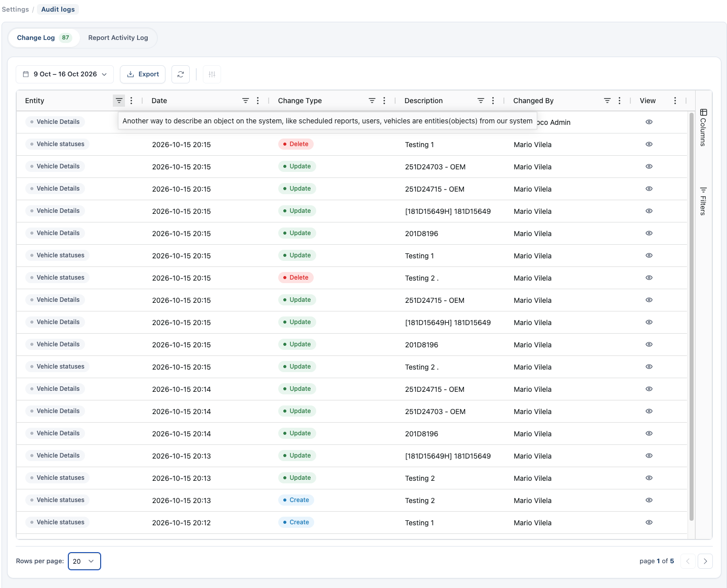Viewport: 727px width, 588px height.
Task: Open the Description column filter icon
Action: point(481,101)
